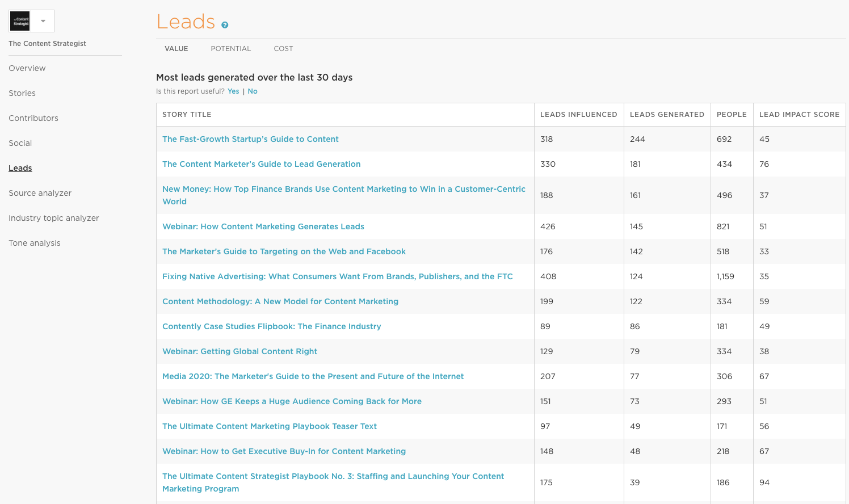The height and width of the screenshot is (504, 849).
Task: Open The Fast-Growth Startup's Guide to Content
Action: coord(250,139)
